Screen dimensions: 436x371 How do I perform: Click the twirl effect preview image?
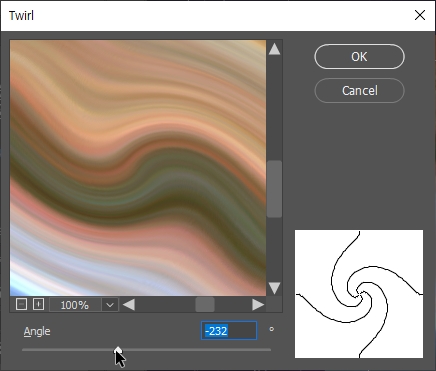click(x=138, y=168)
